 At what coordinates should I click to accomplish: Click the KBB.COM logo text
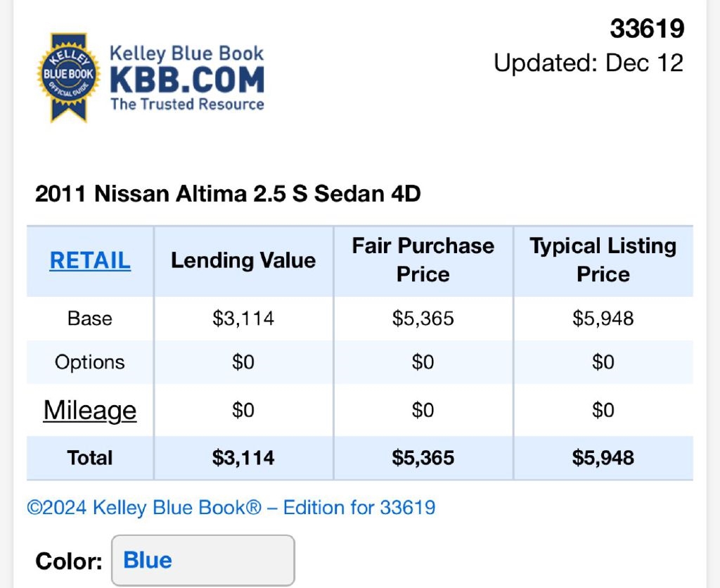pyautogui.click(x=186, y=80)
